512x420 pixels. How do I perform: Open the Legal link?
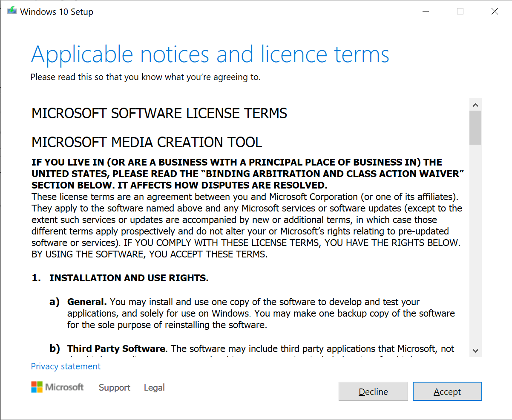154,388
